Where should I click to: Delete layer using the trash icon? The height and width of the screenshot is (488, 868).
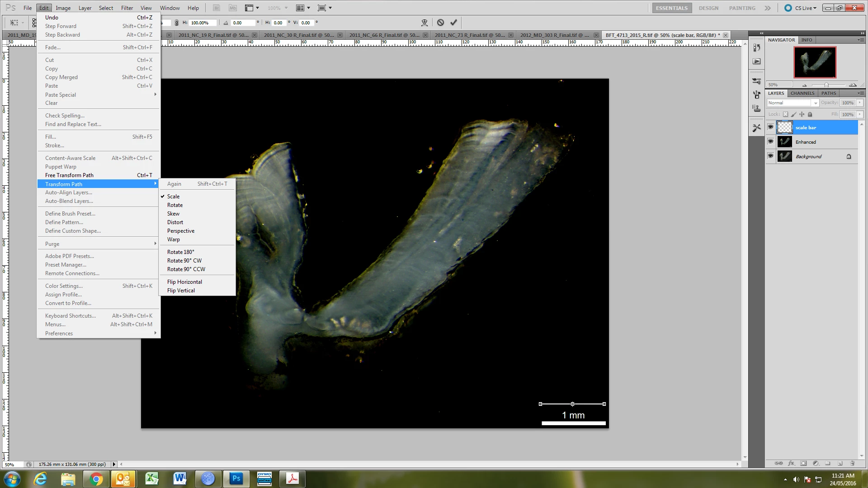pos(852,463)
